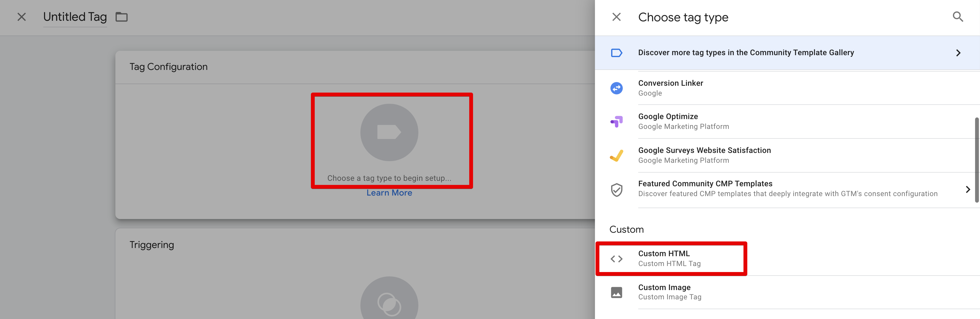Click the Custom HTML code brackets icon

(x=616, y=259)
